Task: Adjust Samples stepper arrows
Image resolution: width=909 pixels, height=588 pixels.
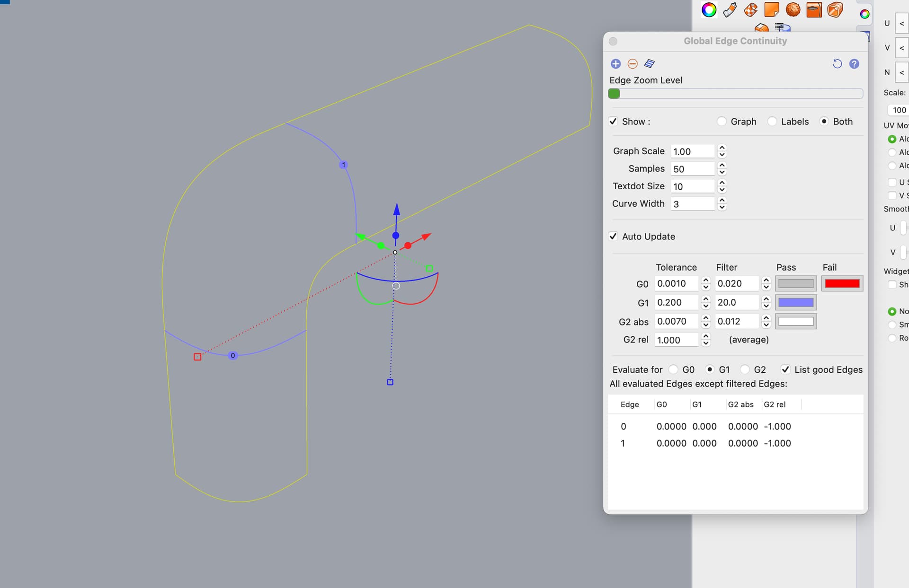Action: click(722, 169)
